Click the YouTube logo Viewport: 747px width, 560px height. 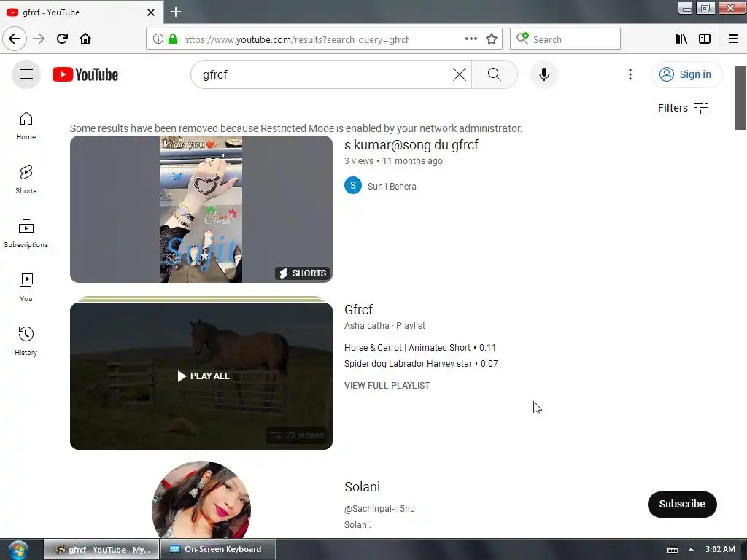tap(85, 74)
